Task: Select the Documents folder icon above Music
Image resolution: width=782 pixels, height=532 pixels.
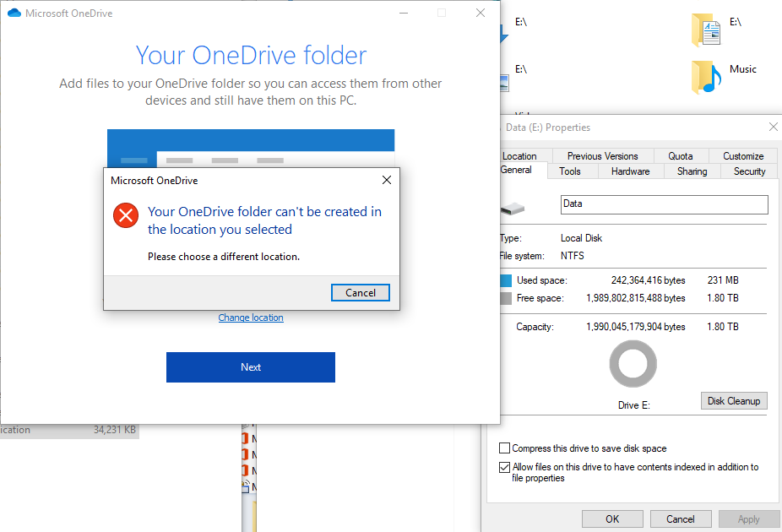Action: [x=706, y=30]
